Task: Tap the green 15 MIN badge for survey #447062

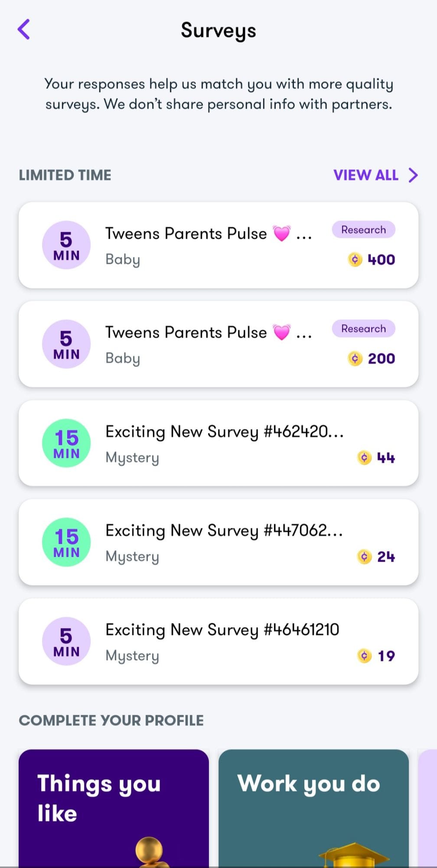Action: click(x=66, y=542)
